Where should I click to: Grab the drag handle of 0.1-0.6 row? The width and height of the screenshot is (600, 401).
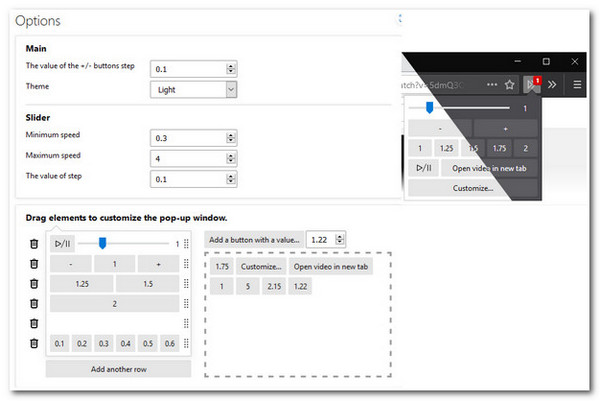point(186,343)
